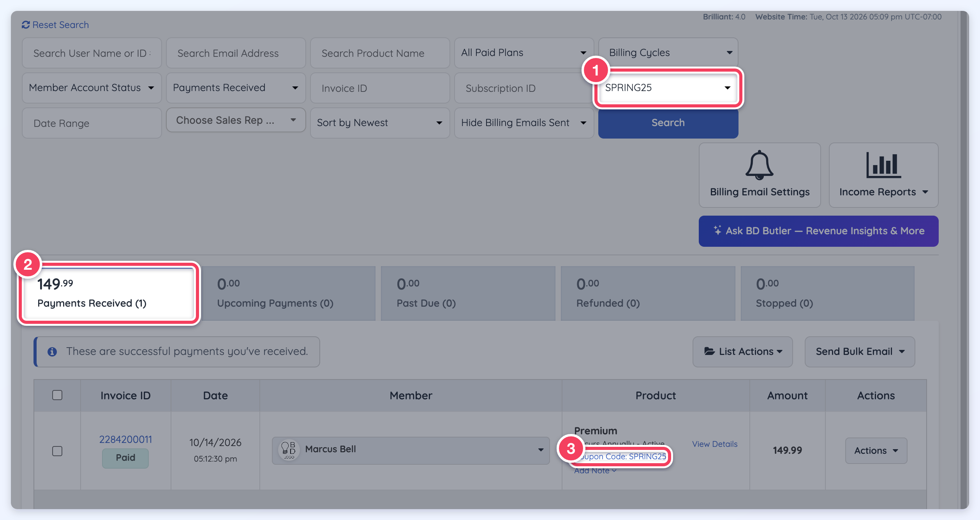The image size is (980, 520).
Task: Expand the Billing Cycles dropdown
Action: point(668,53)
